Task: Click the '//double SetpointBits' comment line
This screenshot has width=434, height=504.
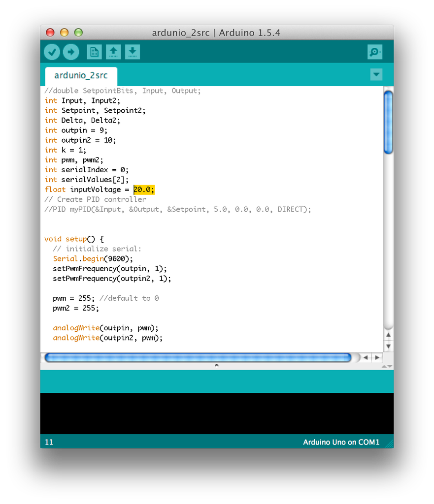Action: [x=123, y=91]
